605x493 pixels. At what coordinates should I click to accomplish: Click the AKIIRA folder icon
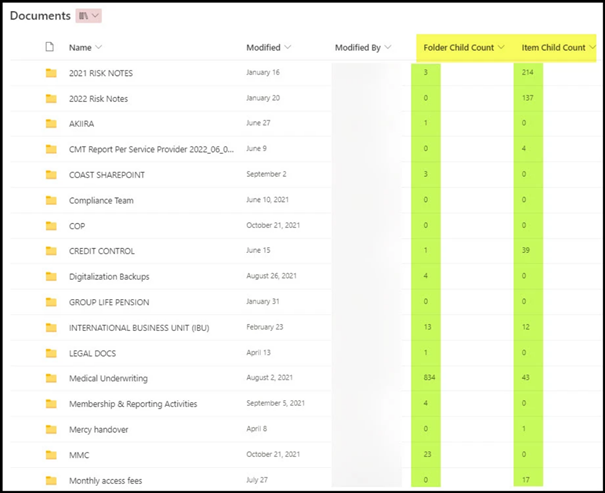click(51, 123)
